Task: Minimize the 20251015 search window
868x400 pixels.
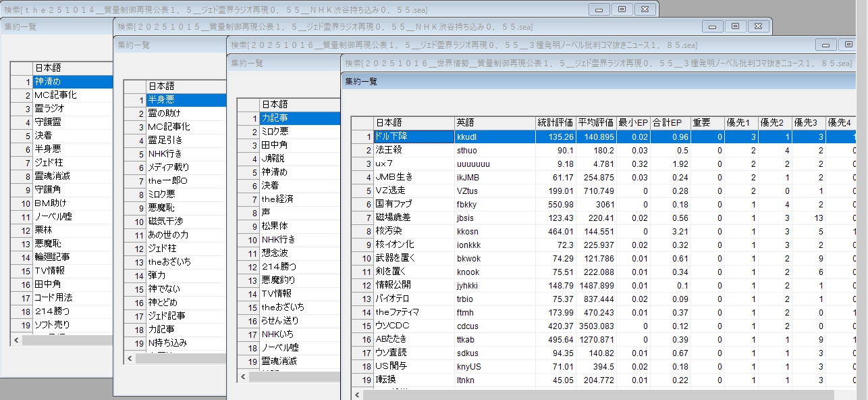Action: click(712, 26)
